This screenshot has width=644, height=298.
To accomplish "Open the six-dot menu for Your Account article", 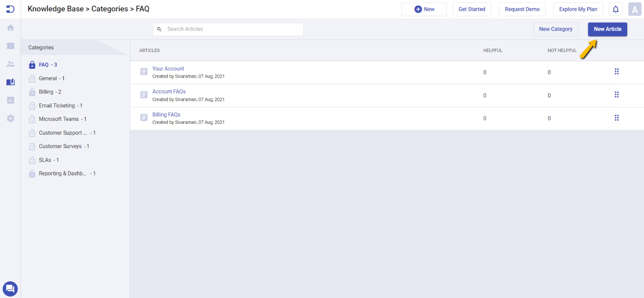I will (x=617, y=71).
